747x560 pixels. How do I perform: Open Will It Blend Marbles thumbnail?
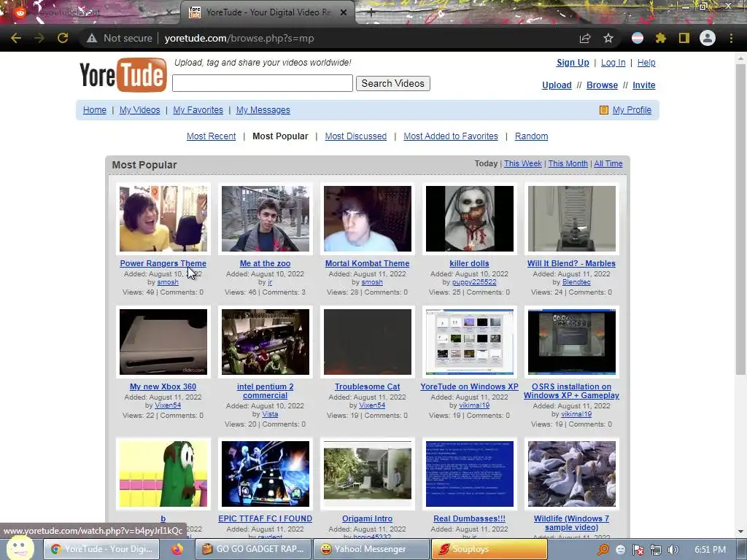572,219
